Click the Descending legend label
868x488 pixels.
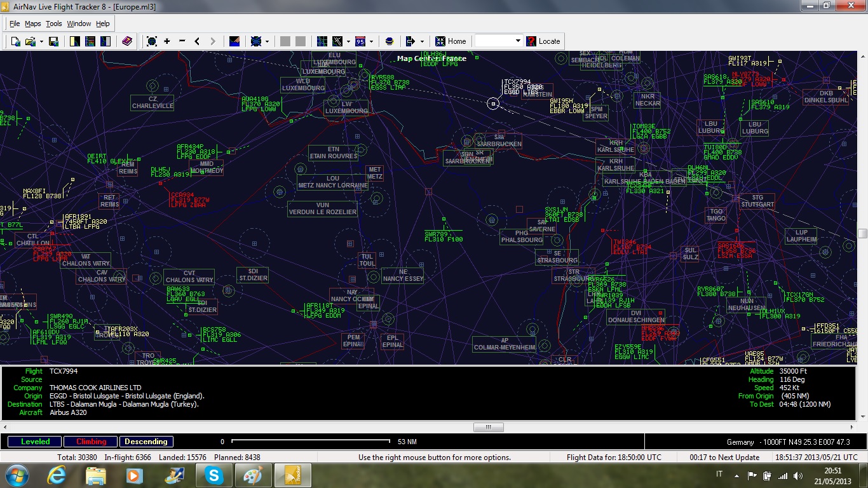[x=146, y=442]
